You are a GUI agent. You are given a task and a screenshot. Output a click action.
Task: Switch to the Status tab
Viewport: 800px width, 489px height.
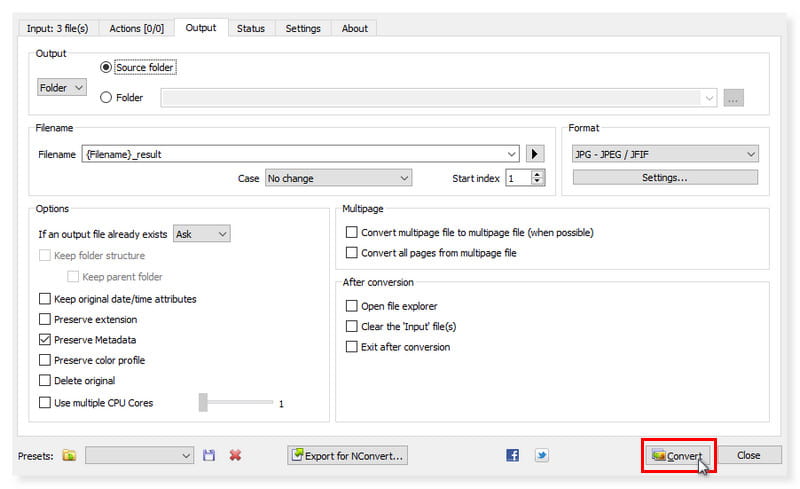tap(250, 28)
